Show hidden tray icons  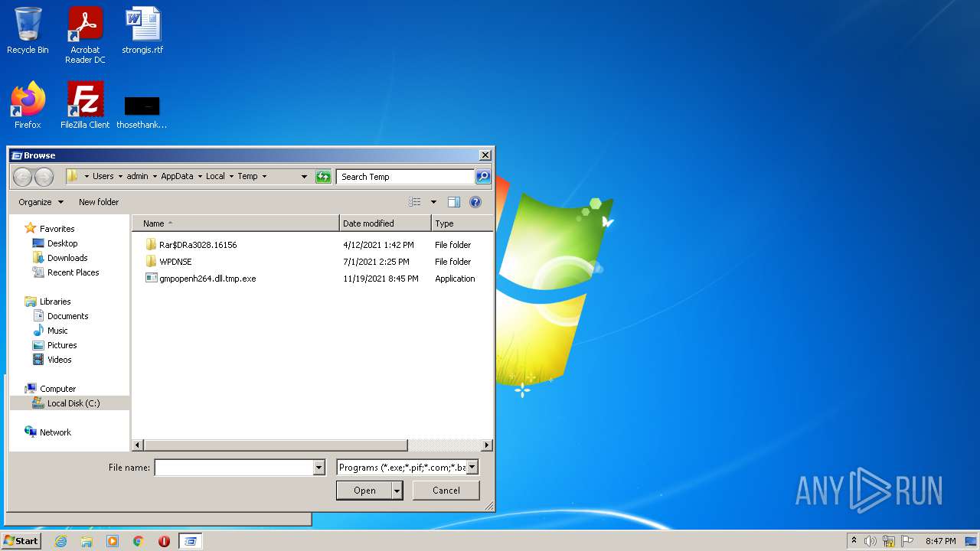point(854,541)
